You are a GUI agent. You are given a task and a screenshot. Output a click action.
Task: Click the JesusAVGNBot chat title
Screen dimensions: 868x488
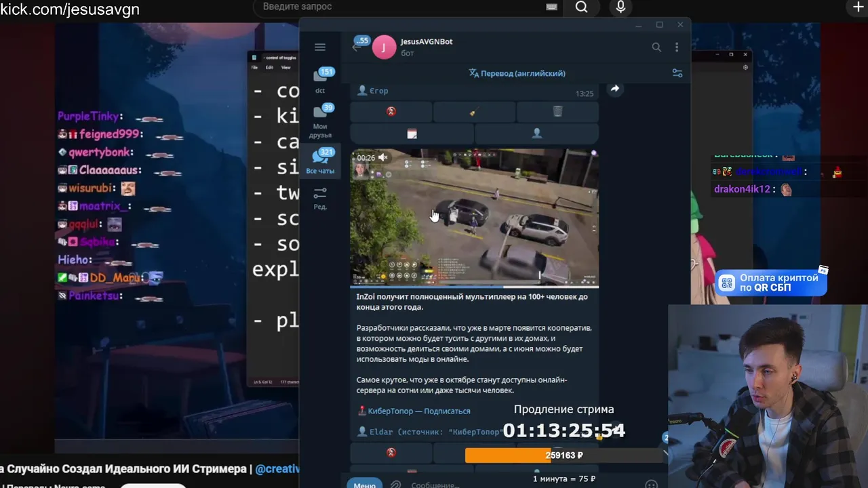point(427,41)
